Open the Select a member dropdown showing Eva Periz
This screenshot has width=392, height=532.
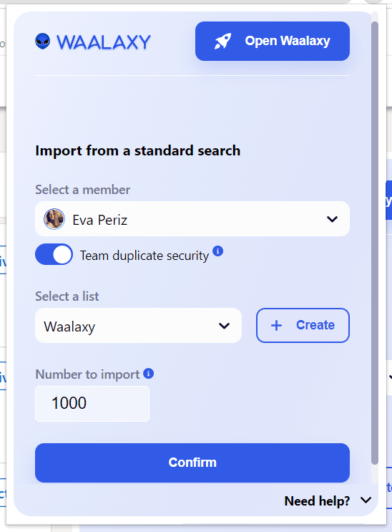pyautogui.click(x=192, y=219)
